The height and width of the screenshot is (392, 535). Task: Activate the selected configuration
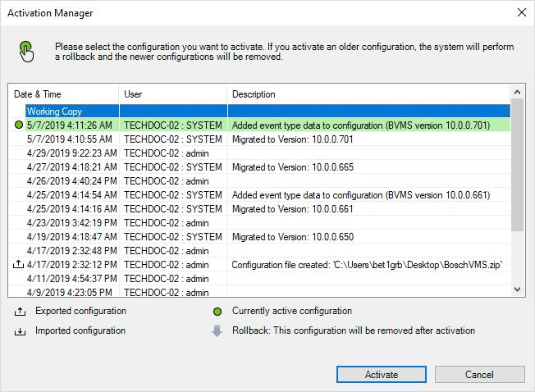(382, 375)
